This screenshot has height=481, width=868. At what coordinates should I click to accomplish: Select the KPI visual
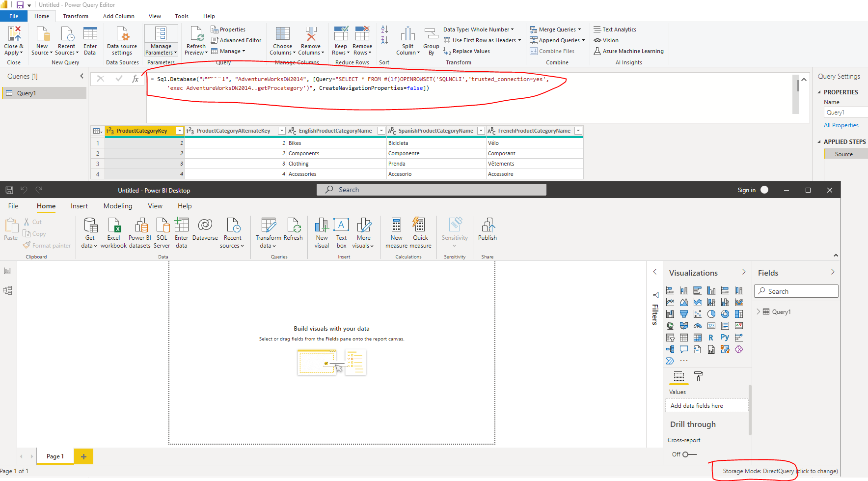point(739,326)
